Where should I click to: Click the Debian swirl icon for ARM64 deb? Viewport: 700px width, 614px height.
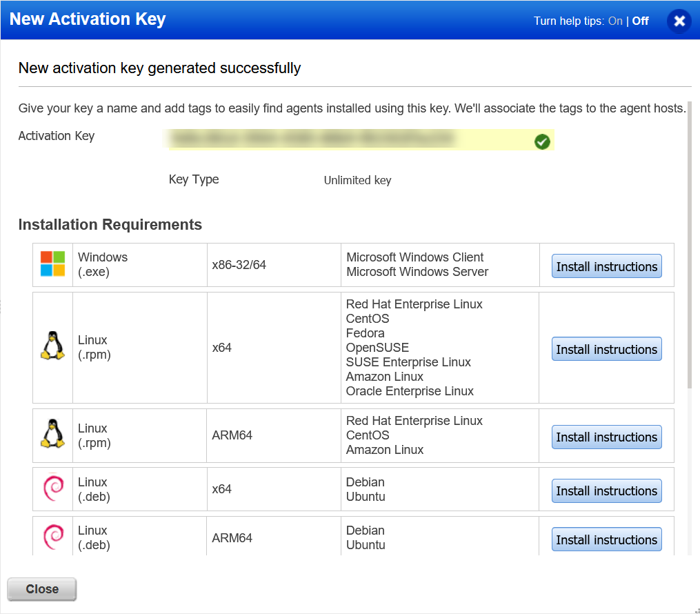(x=53, y=537)
